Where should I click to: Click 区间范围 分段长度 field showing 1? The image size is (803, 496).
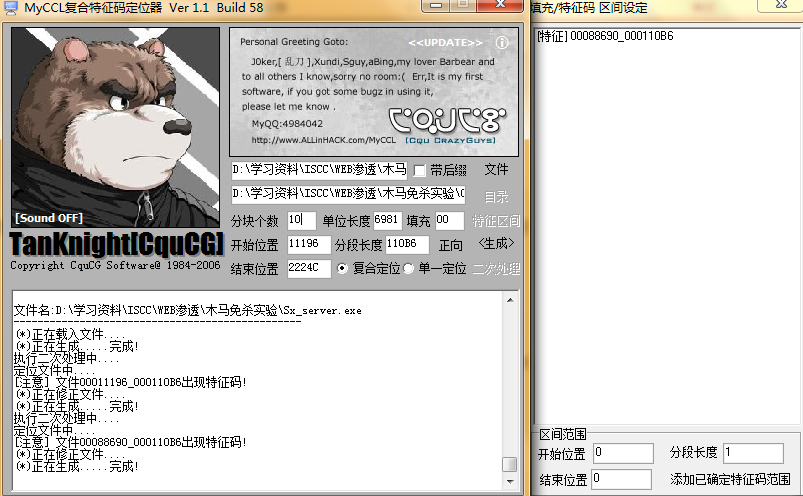tap(753, 453)
